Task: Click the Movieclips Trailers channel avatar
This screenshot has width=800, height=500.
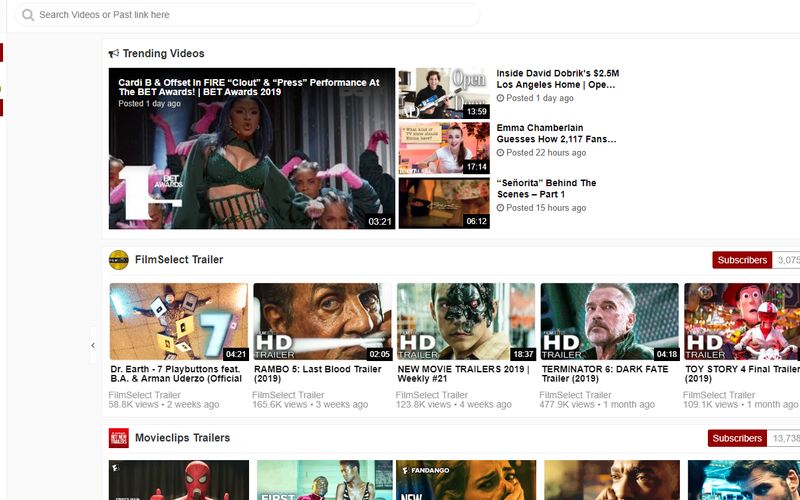Action: [x=118, y=438]
